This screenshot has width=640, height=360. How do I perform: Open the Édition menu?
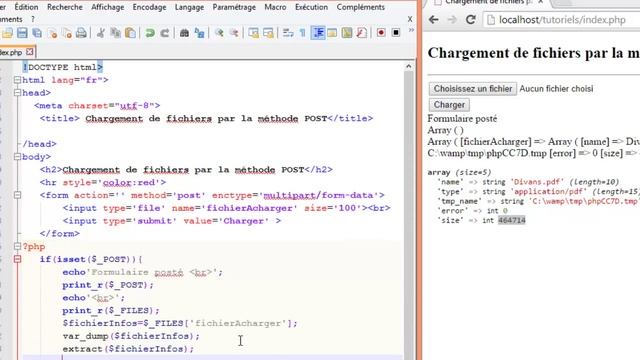[26, 7]
